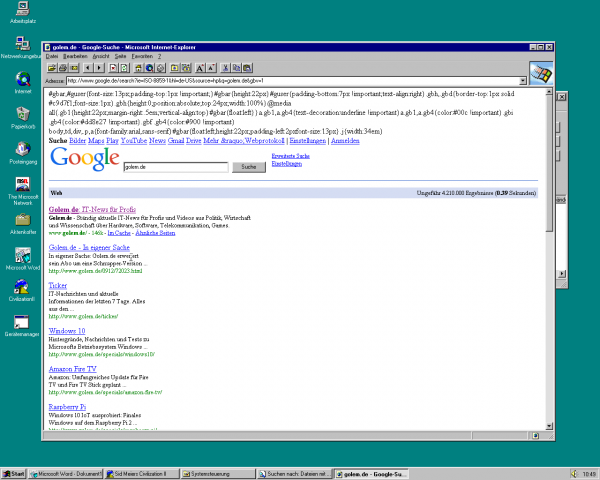Select the CivilizationII desktop shortcut
This screenshot has height=480, width=600.
click(x=22, y=291)
